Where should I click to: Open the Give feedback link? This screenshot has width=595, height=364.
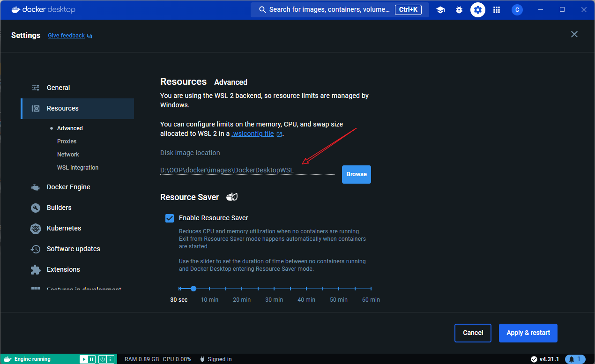pos(67,36)
